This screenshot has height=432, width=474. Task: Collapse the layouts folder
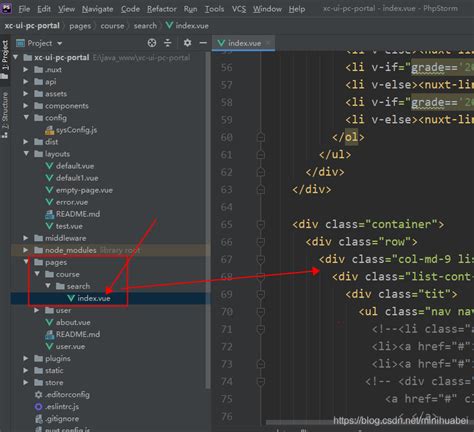[x=26, y=154]
